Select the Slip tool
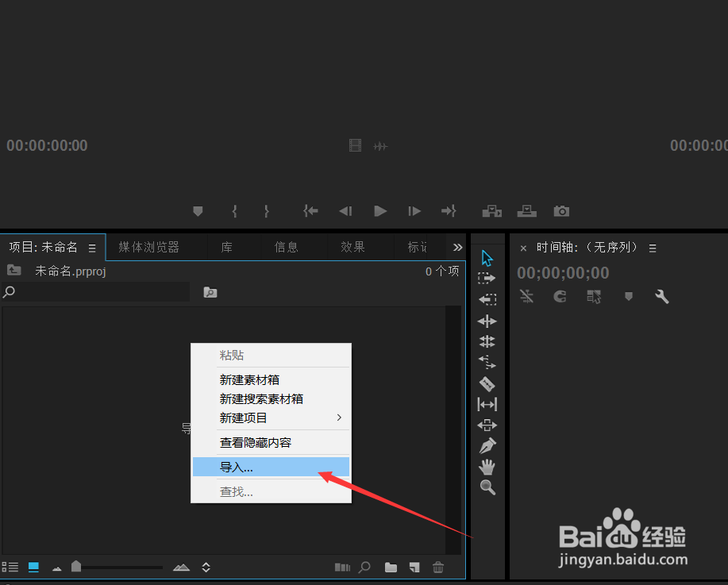The width and height of the screenshot is (728, 585). [487, 404]
